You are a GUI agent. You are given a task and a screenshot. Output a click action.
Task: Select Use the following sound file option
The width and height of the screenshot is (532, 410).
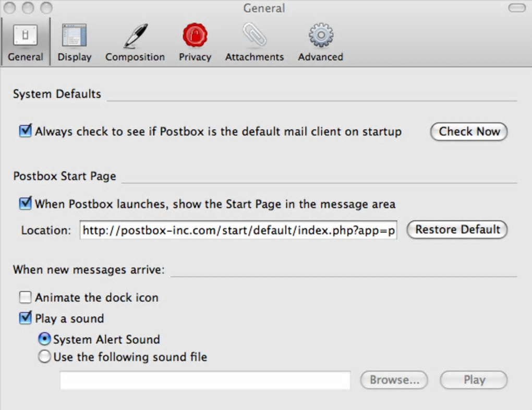(44, 356)
